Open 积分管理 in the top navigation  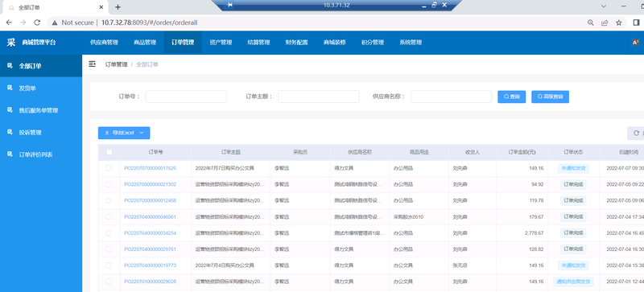(373, 43)
